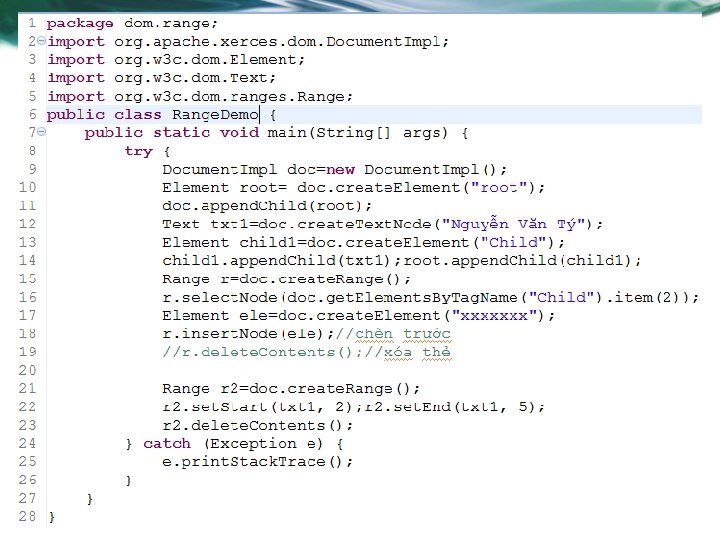This screenshot has height=540, width=720.
Task: Click the catch (Exception e) clause
Action: 233,444
